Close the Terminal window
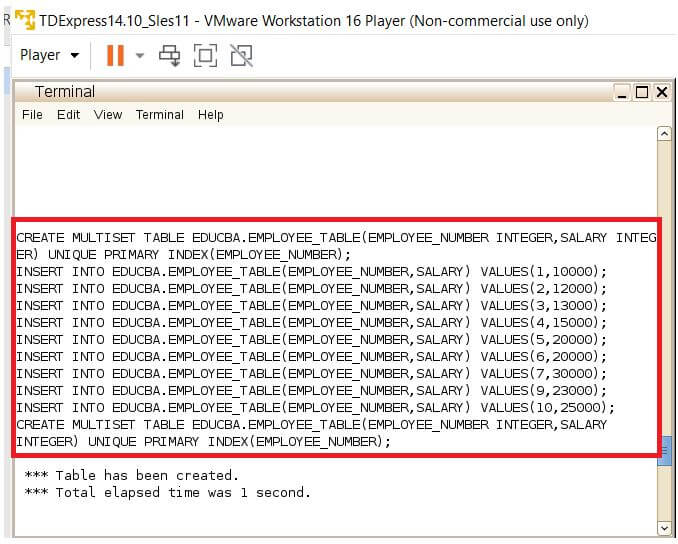This screenshot has width=678, height=544. coord(662,92)
